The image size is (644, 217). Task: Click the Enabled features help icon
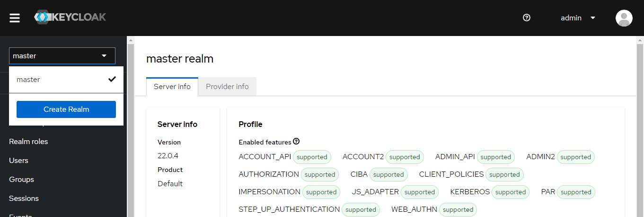click(x=297, y=142)
